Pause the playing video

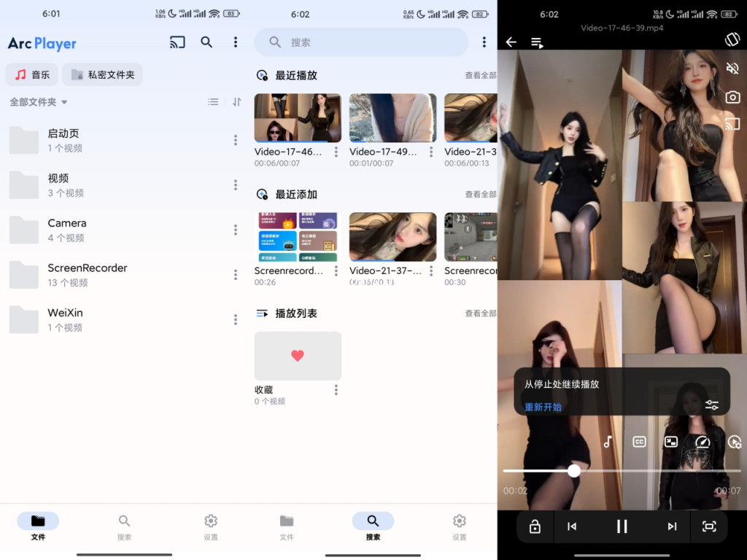tap(622, 526)
